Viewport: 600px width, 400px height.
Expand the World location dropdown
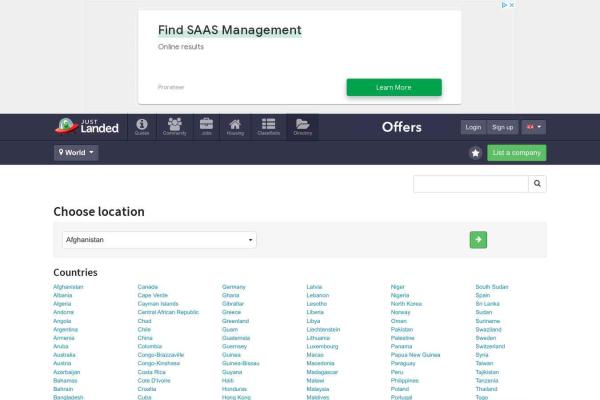tap(77, 153)
